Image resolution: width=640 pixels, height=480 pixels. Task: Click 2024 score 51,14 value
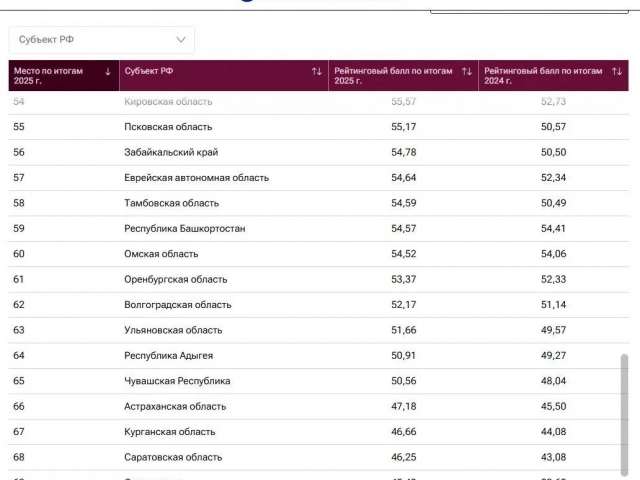(553, 305)
